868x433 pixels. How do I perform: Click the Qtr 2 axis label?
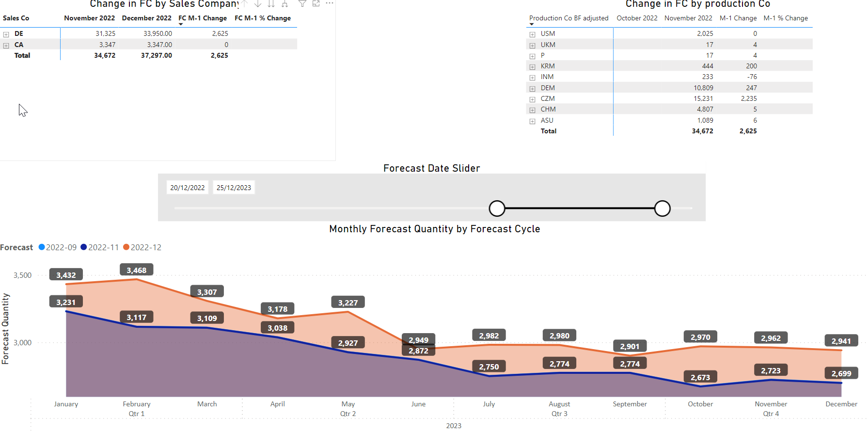(348, 414)
